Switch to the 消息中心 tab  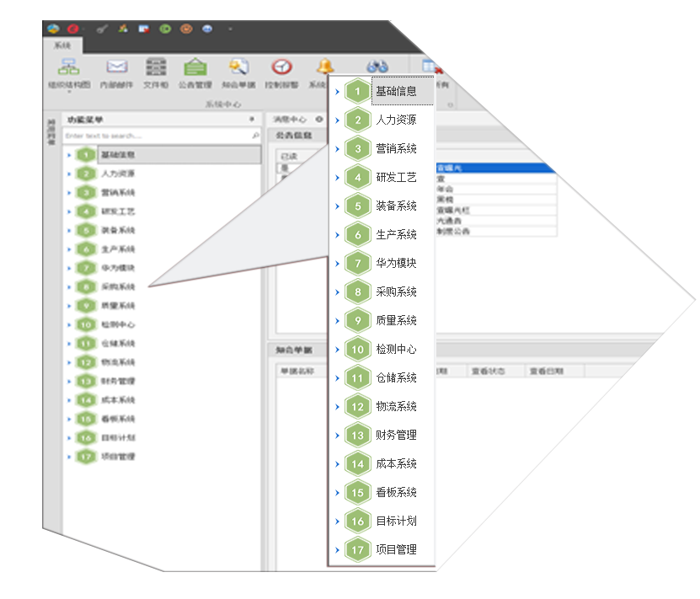[289, 120]
